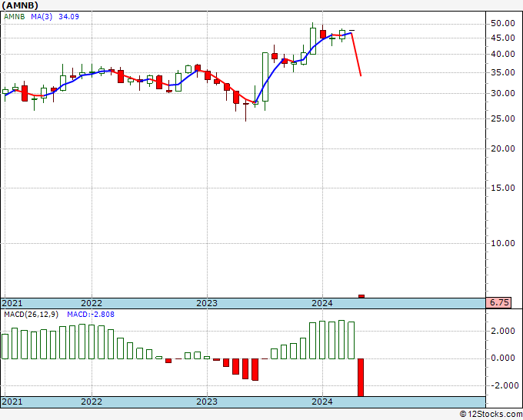Click the 15.00 price axis label

pyautogui.click(x=503, y=188)
